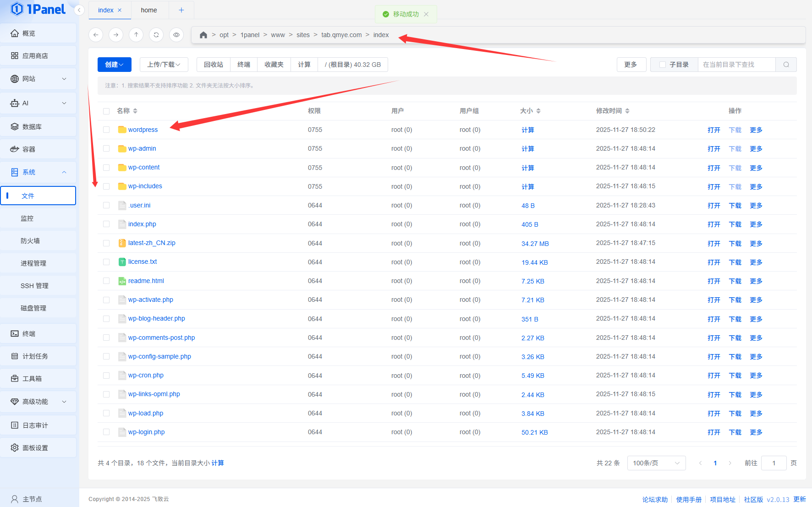This screenshot has width=812, height=507.
Task: Click the eye icon in toolbar
Action: pos(176,35)
